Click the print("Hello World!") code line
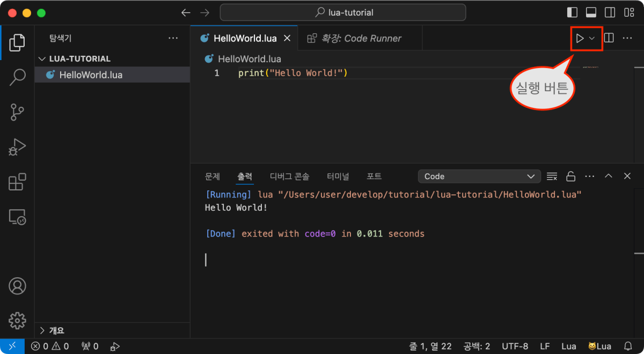The image size is (644, 354). [x=293, y=73]
